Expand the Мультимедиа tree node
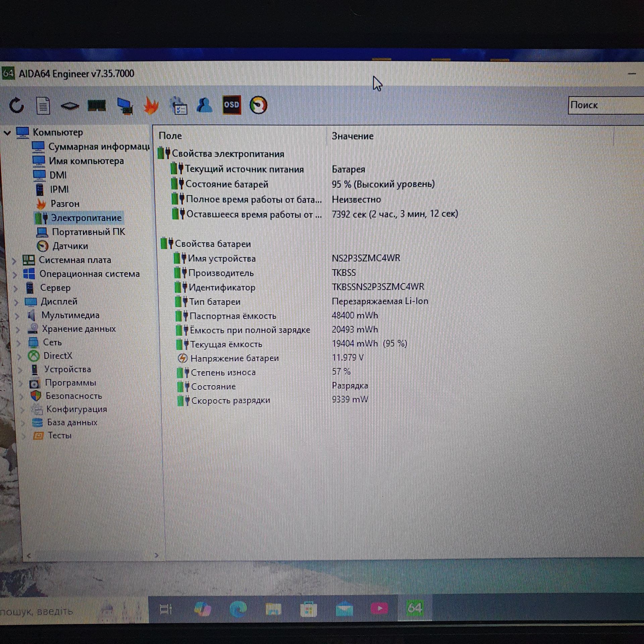644x644 pixels. click(x=17, y=316)
